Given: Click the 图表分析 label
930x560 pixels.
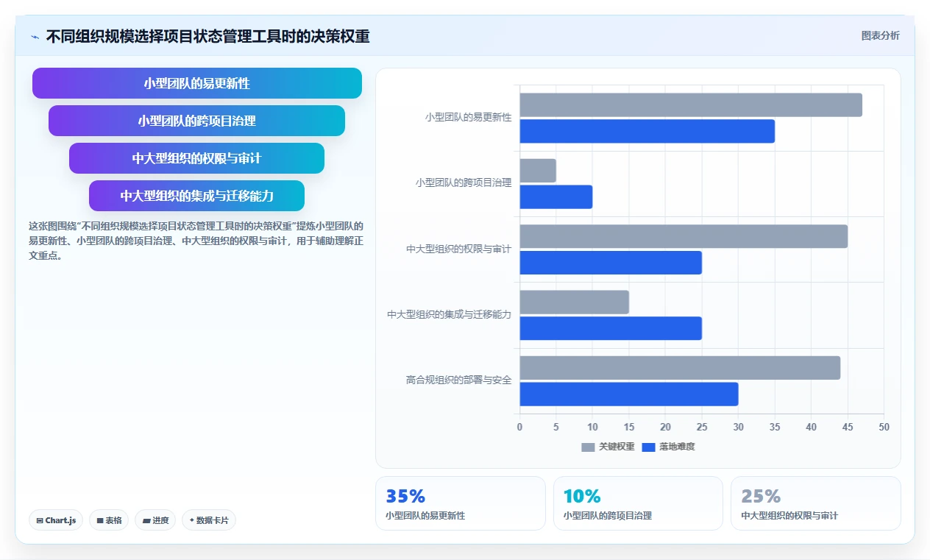Looking at the screenshot, I should (x=880, y=35).
